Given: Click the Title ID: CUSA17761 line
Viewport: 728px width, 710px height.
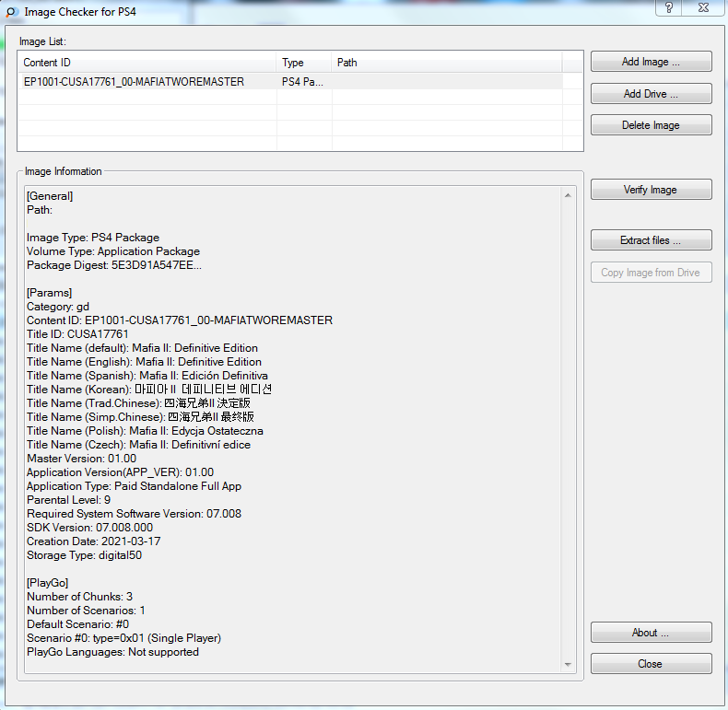Looking at the screenshot, I should pos(77,334).
